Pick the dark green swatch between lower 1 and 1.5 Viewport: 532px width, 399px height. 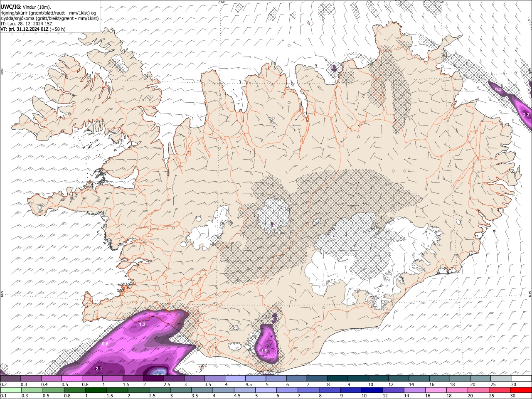coord(96,390)
